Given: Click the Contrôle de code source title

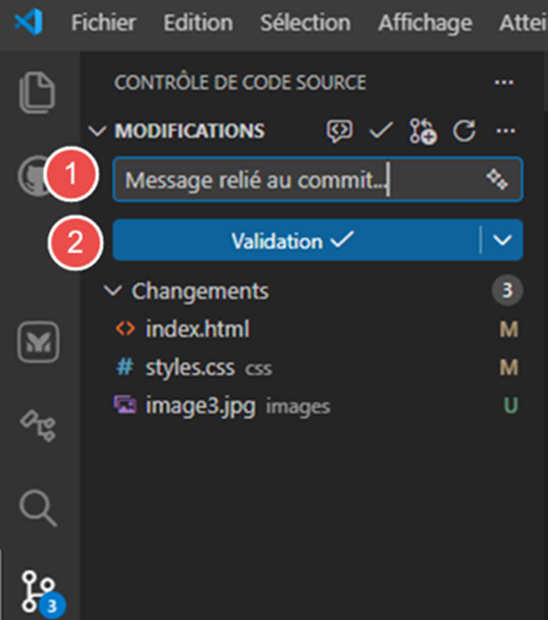Looking at the screenshot, I should click(240, 83).
